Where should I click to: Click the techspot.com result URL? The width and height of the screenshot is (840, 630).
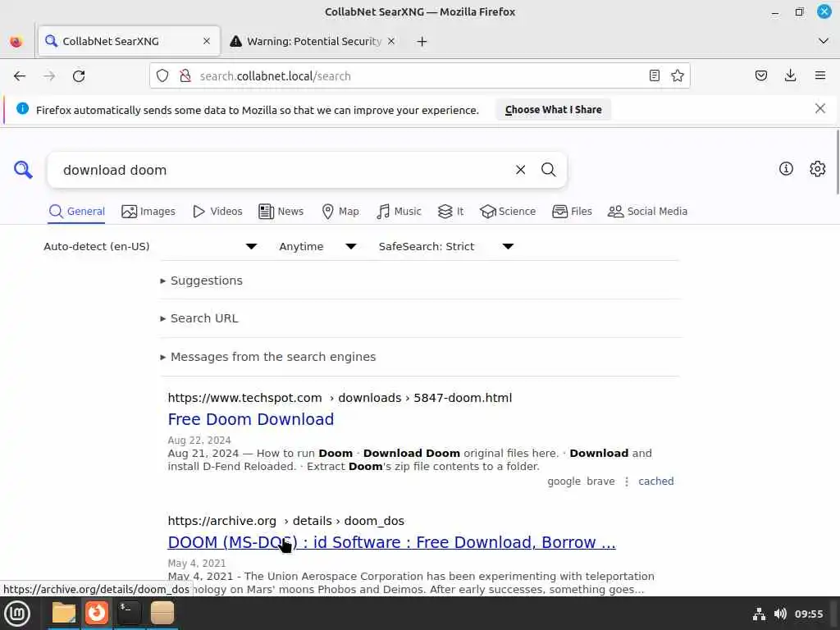click(340, 398)
